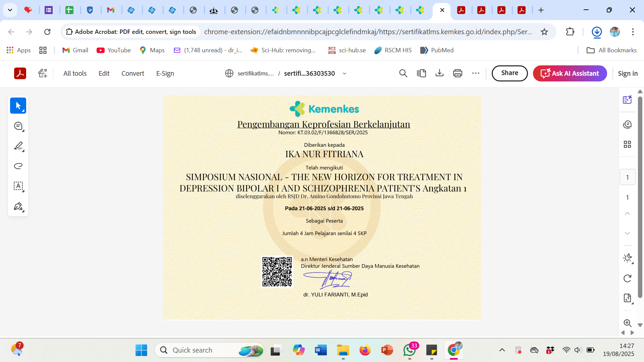Expand the tab search dropdown in Chrome

pos(10,10)
